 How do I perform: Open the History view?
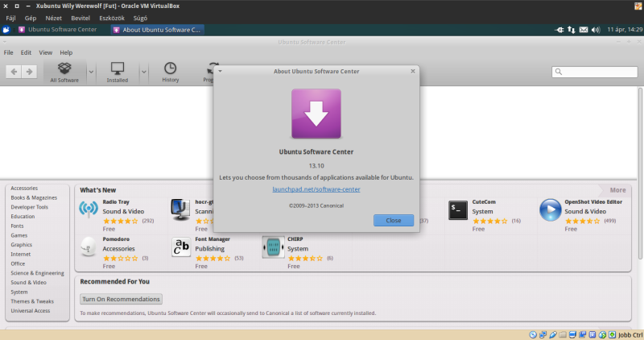[x=170, y=72]
